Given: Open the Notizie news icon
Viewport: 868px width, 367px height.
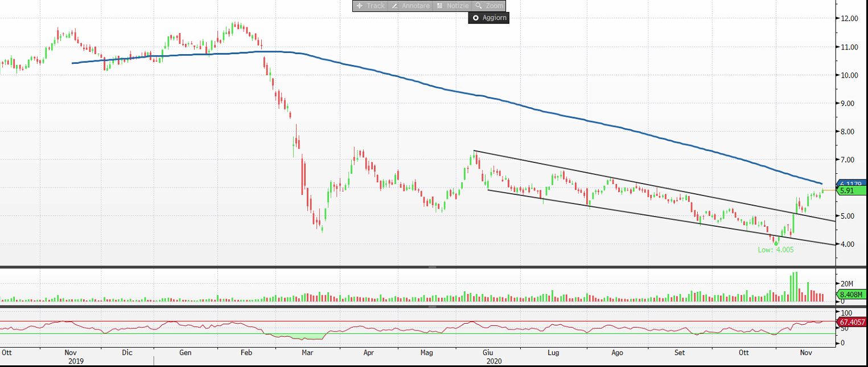Looking at the screenshot, I should (439, 6).
